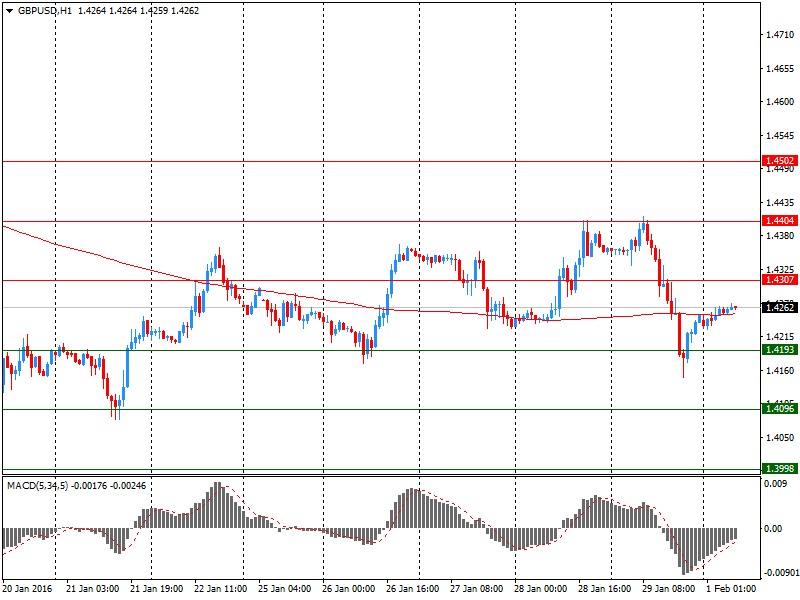Select the MACD 0.00 scale value
The height and width of the screenshot is (600, 800).
pyautogui.click(x=773, y=529)
